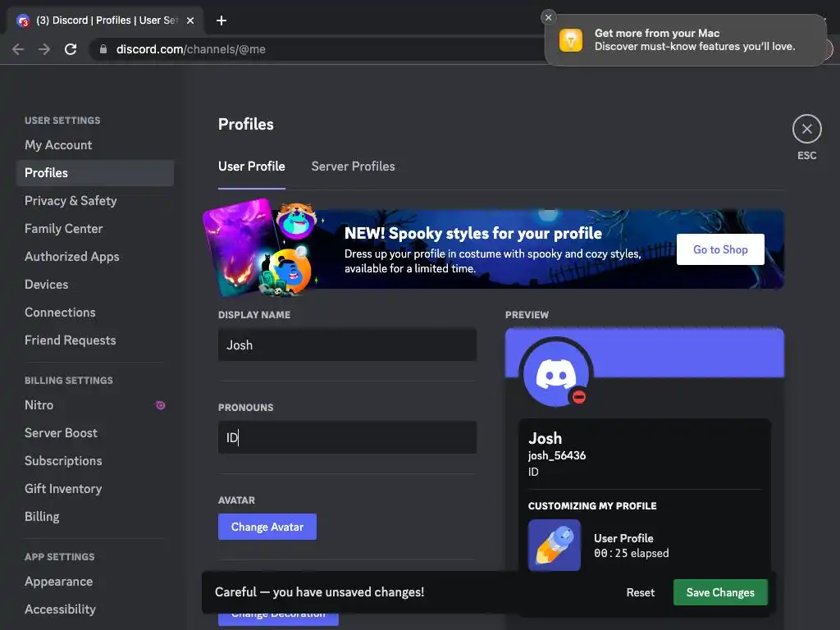The width and height of the screenshot is (840, 630).
Task: Click the Josh display name in preview
Action: click(x=545, y=438)
